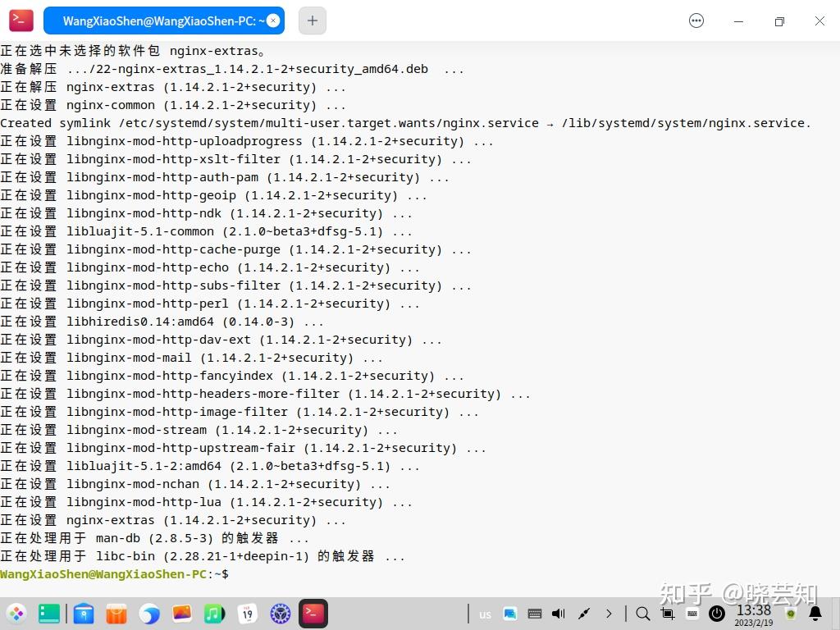Toggle the onscreen keyboard in the tray
840x630 pixels.
[693, 614]
